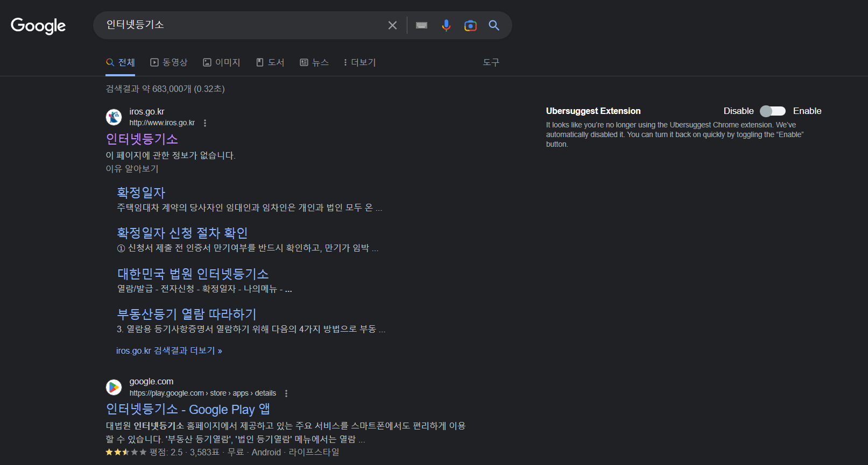868x465 pixels.
Task: Open 부동산등기 열람 따라하기 sitelink
Action: [x=187, y=314]
